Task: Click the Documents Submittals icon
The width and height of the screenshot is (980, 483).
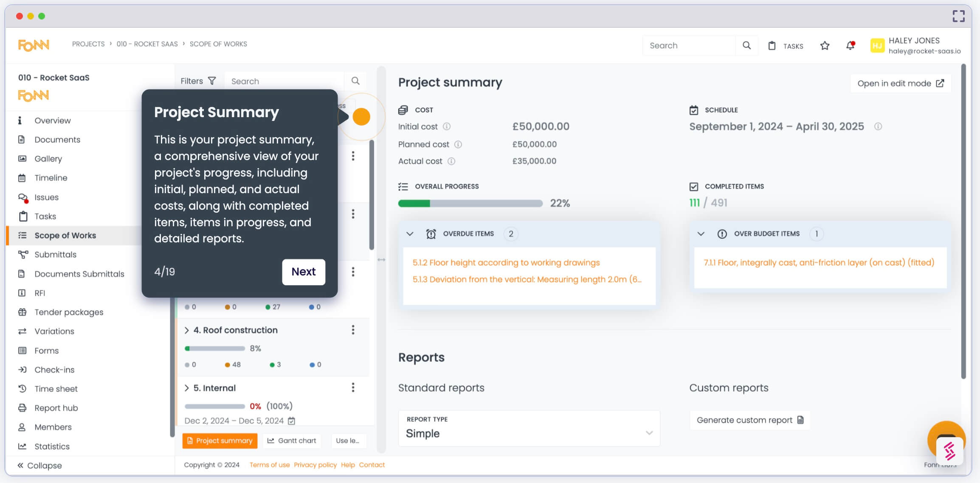Action: pyautogui.click(x=22, y=274)
